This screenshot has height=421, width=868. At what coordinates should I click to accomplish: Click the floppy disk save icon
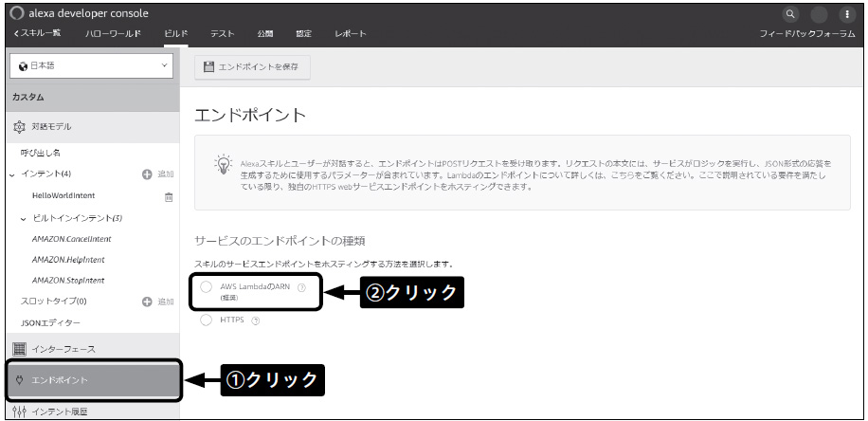pos(208,67)
